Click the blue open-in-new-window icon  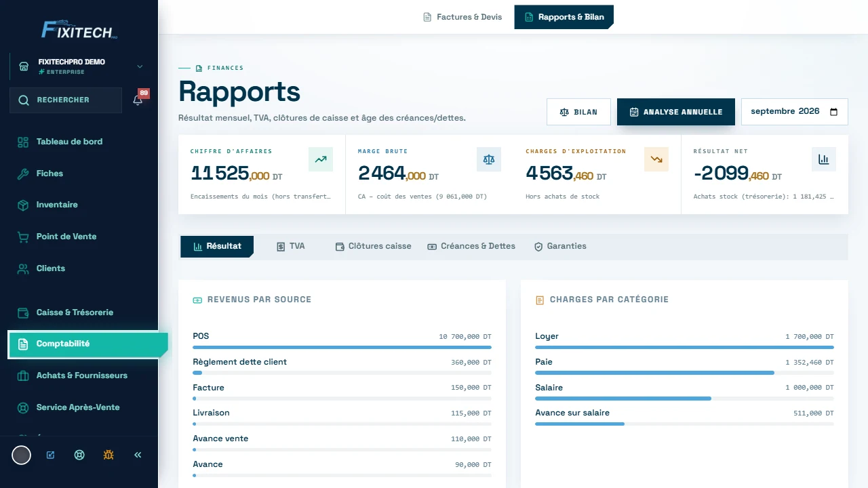point(50,455)
